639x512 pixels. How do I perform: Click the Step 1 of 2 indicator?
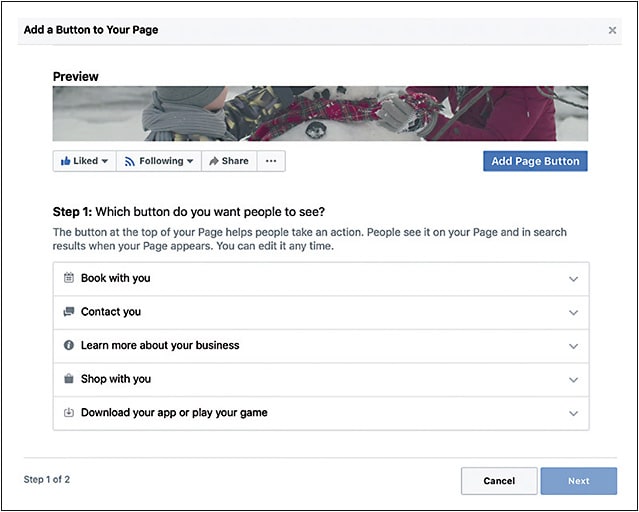pos(46,479)
